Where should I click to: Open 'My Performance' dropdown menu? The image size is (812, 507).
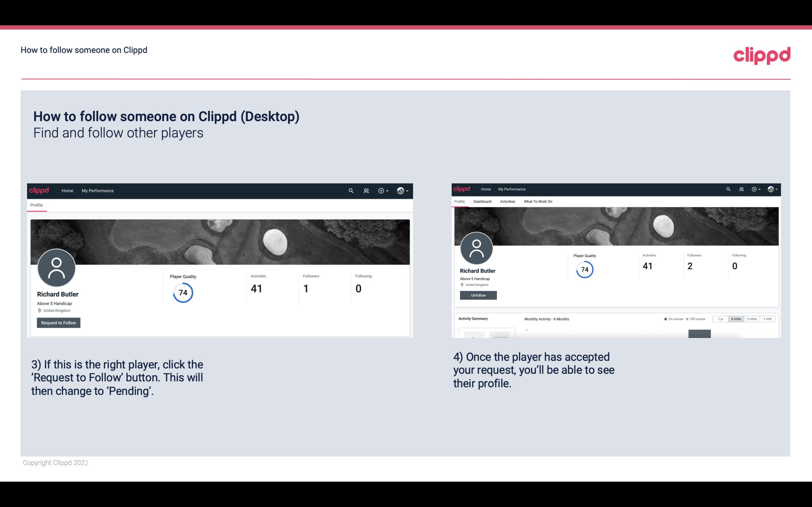97,190
